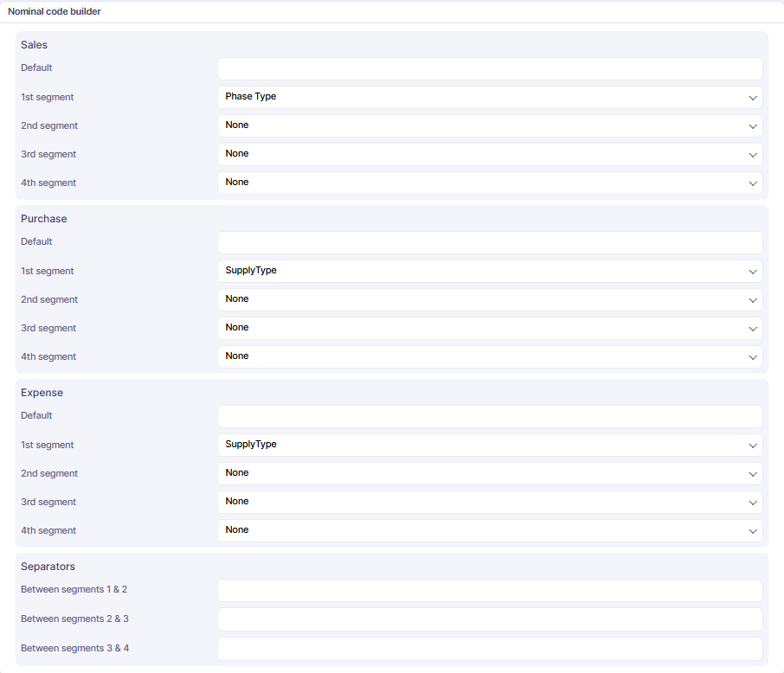784x673 pixels.
Task: Open the Expense 3rd segment dropdown
Action: pyautogui.click(x=489, y=502)
